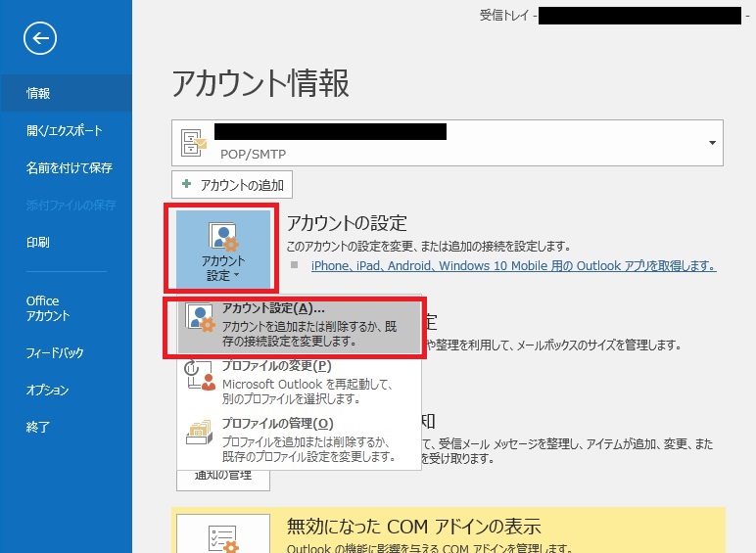Image resolution: width=756 pixels, height=553 pixels.
Task: Expand the POP/SMTP account dropdown arrow
Action: (x=712, y=143)
